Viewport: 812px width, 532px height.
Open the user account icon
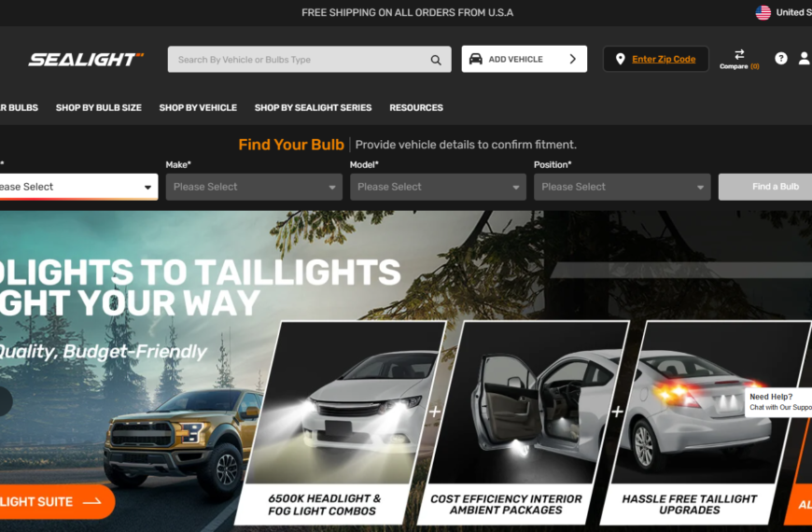pyautogui.click(x=805, y=59)
